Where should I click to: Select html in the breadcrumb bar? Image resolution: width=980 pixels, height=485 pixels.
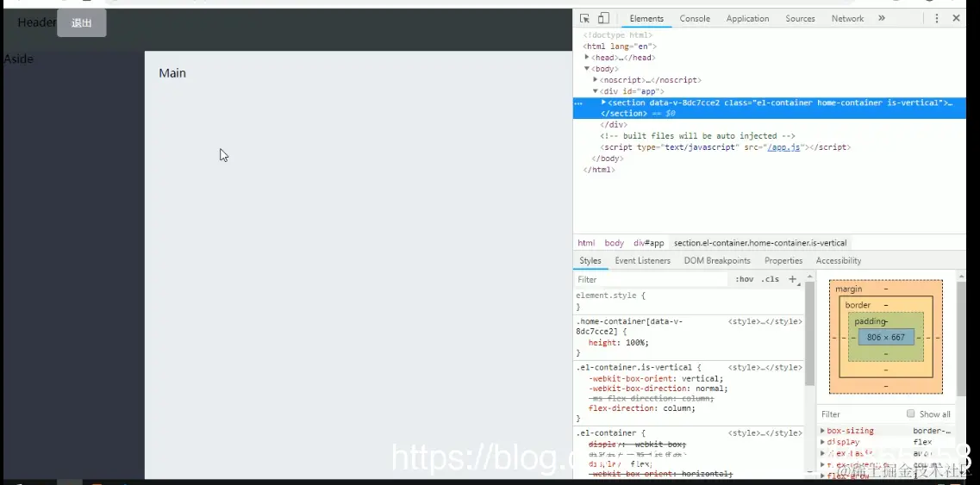coord(586,243)
